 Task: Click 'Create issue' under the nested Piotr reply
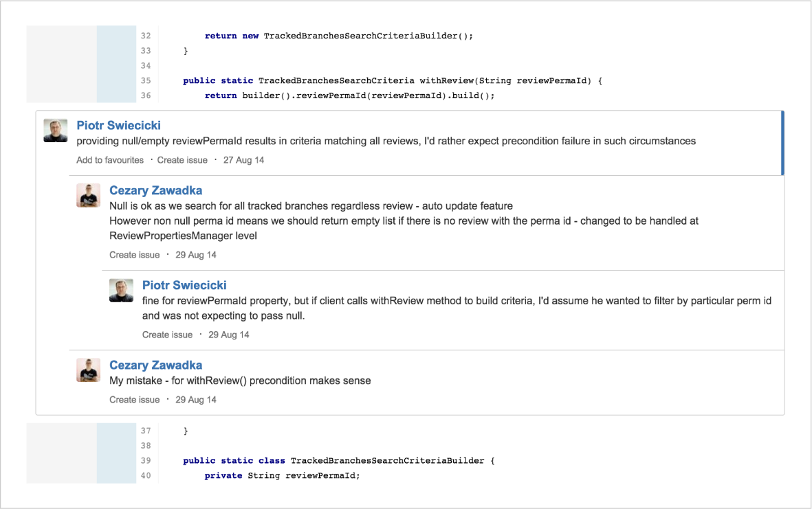click(167, 335)
